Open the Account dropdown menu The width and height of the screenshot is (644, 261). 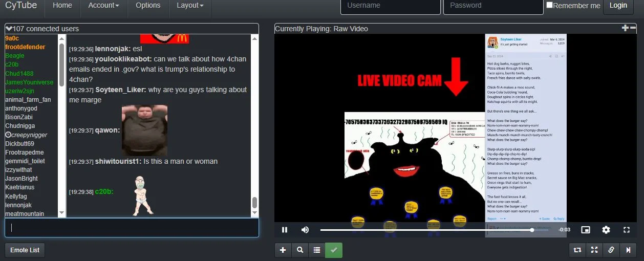(x=103, y=5)
